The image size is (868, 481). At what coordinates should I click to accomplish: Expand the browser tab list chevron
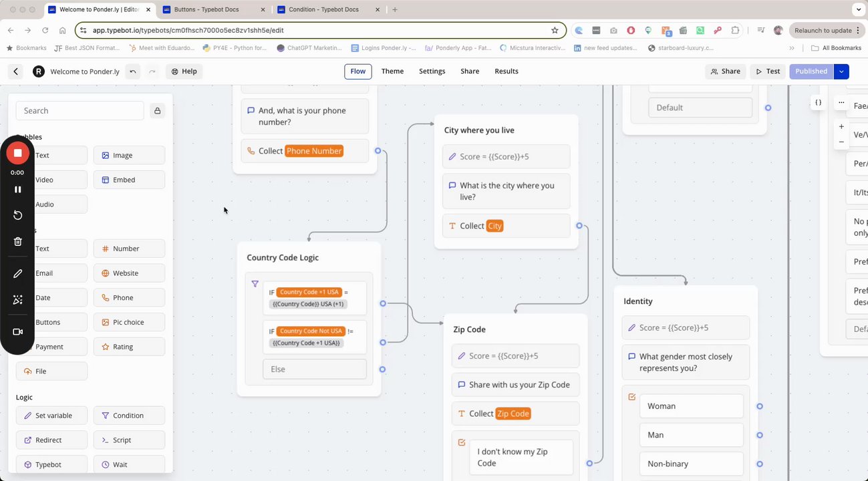(859, 9)
